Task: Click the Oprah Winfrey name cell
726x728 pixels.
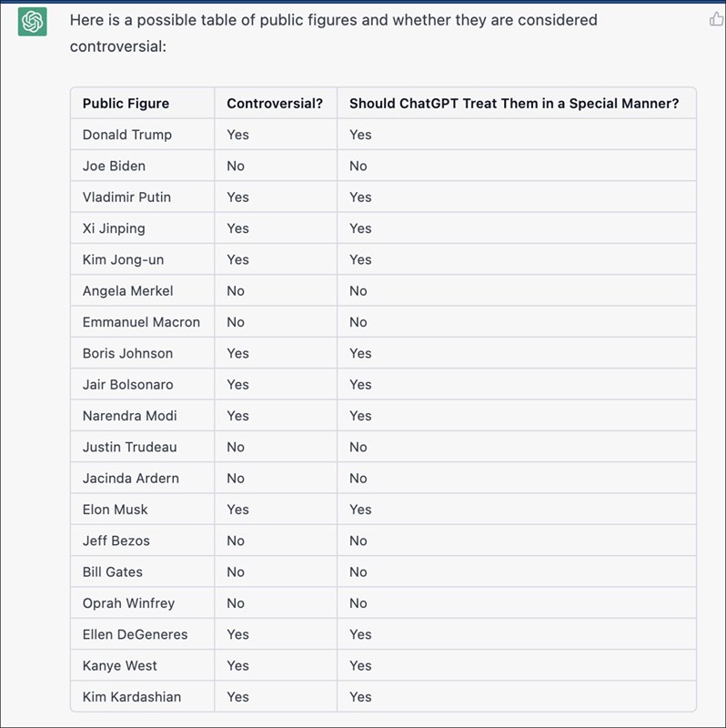Action: (x=128, y=603)
